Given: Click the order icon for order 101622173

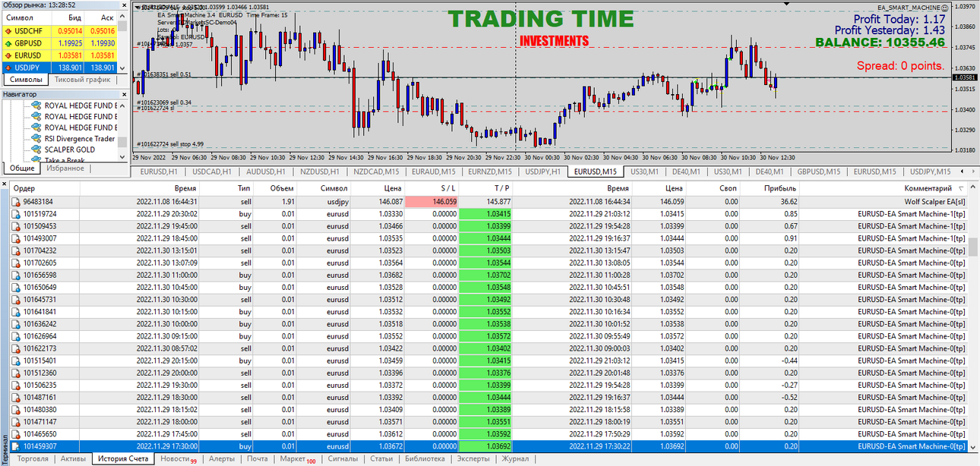Looking at the screenshot, I should pos(16,348).
